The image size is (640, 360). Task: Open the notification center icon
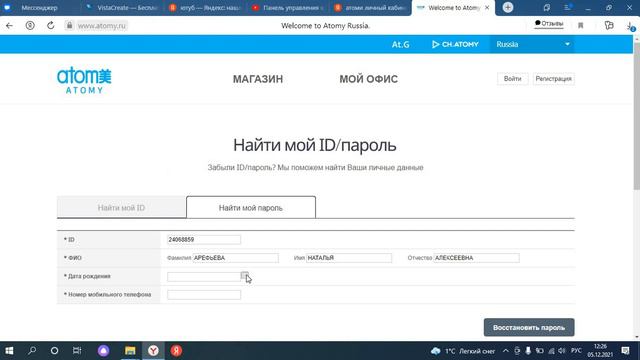[x=625, y=351]
